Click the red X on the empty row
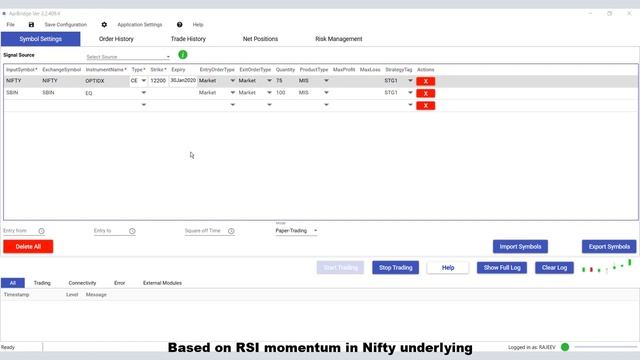 (425, 106)
